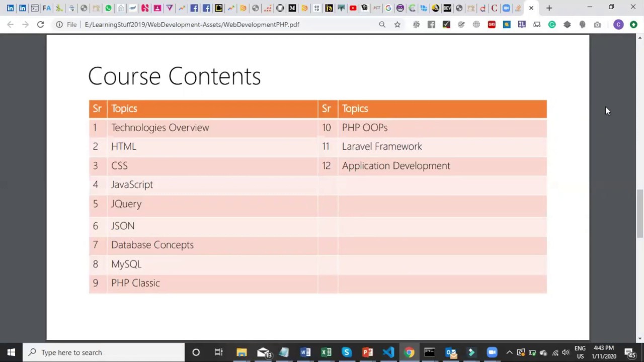644x362 pixels.
Task: Open Outlook from the taskbar
Action: click(450, 352)
